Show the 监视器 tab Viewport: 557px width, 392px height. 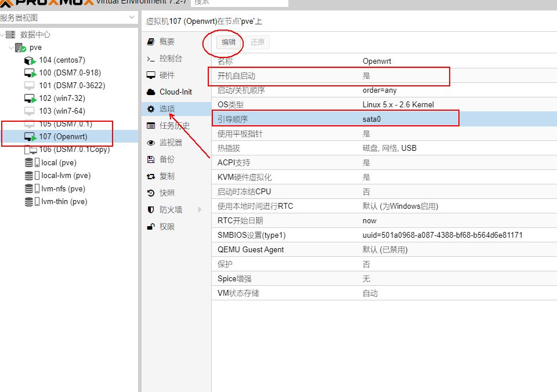click(176, 143)
